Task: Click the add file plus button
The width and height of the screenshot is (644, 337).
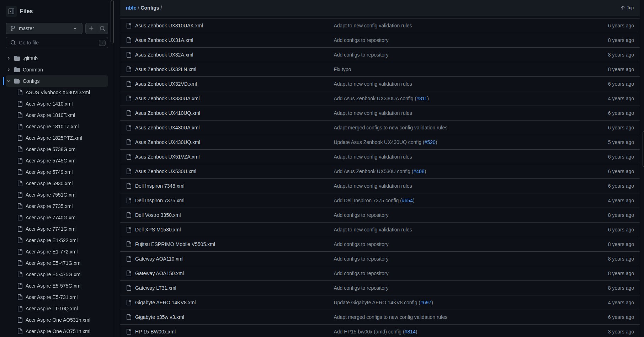Action: (91, 28)
